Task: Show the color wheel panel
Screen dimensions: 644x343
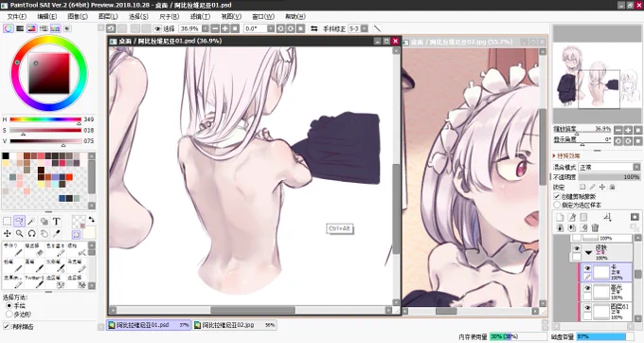Action: coord(8,28)
